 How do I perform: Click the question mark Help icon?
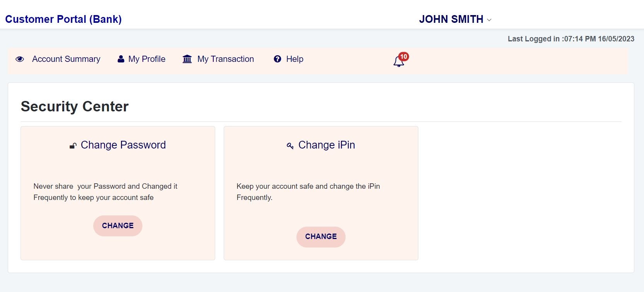277,59
